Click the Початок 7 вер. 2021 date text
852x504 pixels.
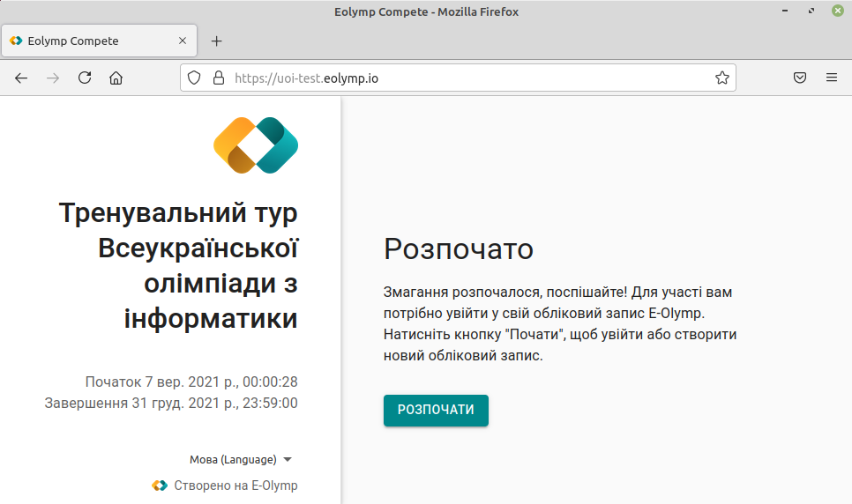[191, 382]
